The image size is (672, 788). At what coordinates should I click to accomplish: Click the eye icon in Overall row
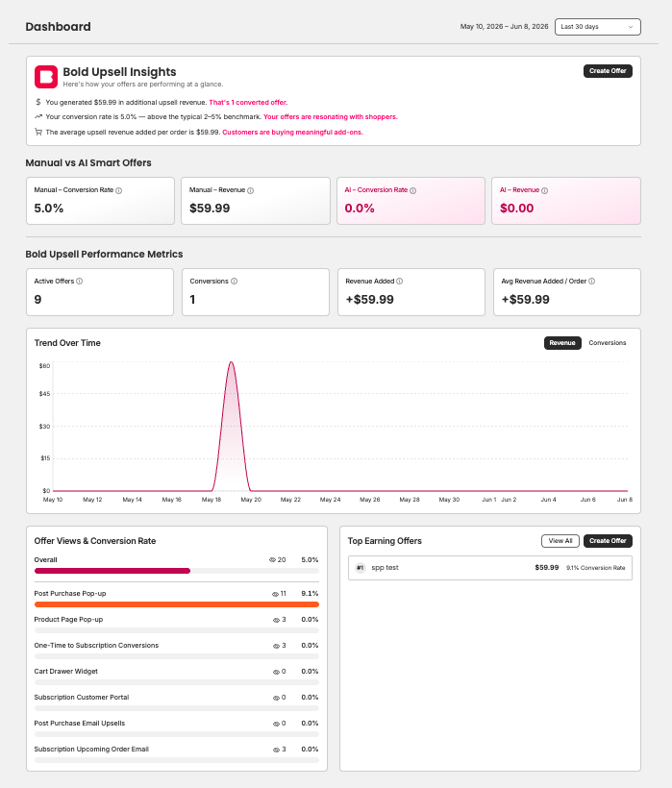coord(272,560)
